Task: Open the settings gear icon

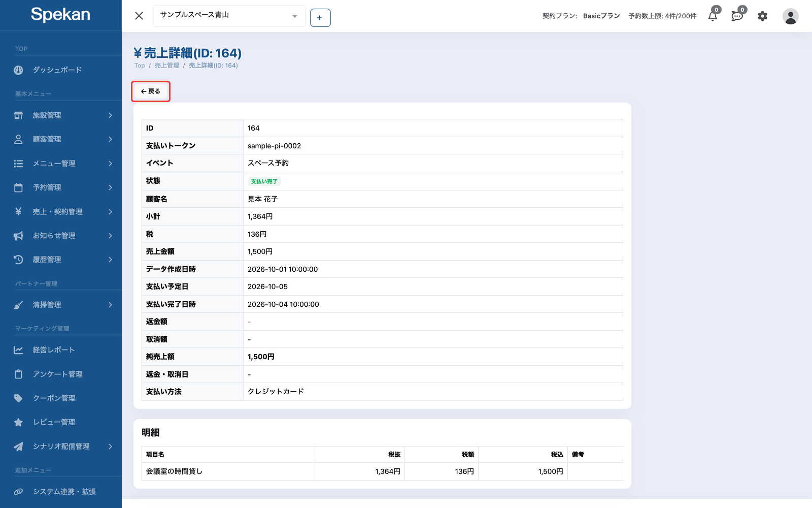Action: click(762, 16)
